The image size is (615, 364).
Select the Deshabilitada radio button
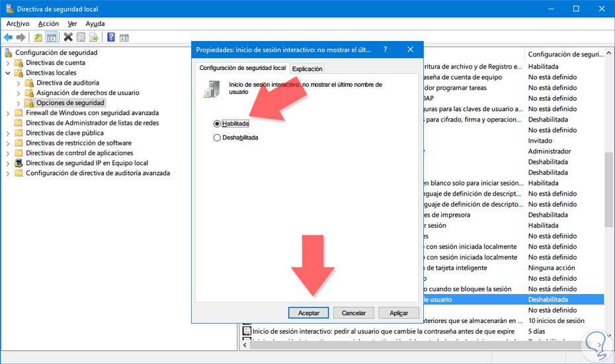217,138
